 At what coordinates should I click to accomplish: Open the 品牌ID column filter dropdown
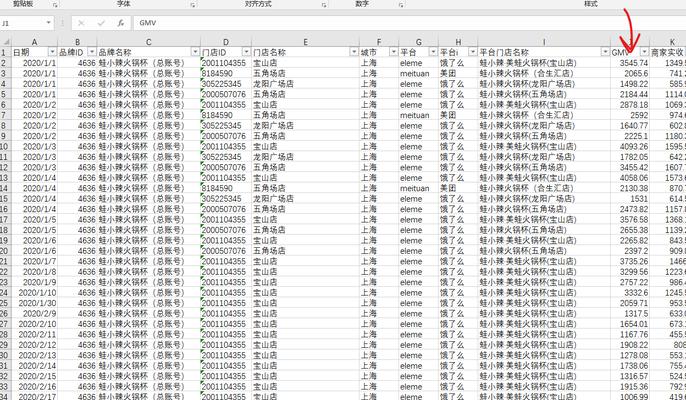(91, 52)
